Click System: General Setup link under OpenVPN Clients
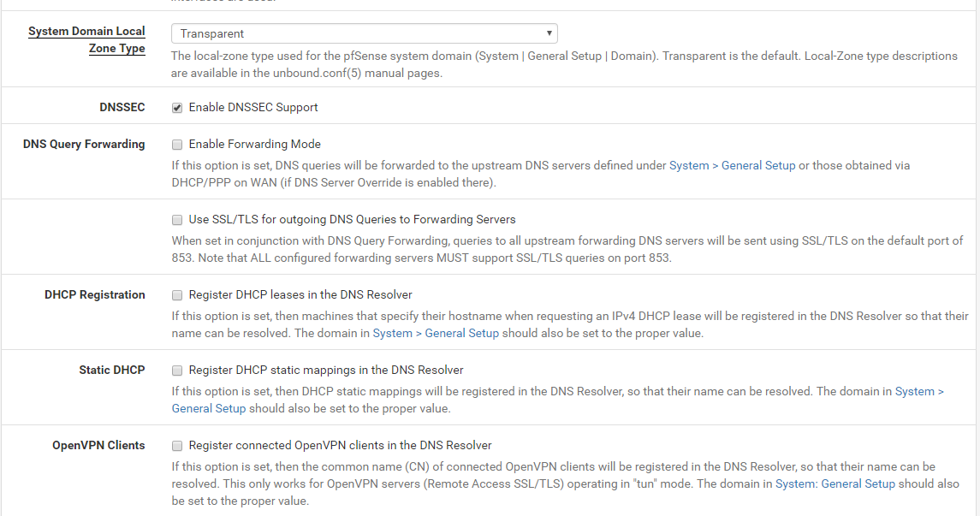The width and height of the screenshot is (980, 516). tap(834, 483)
